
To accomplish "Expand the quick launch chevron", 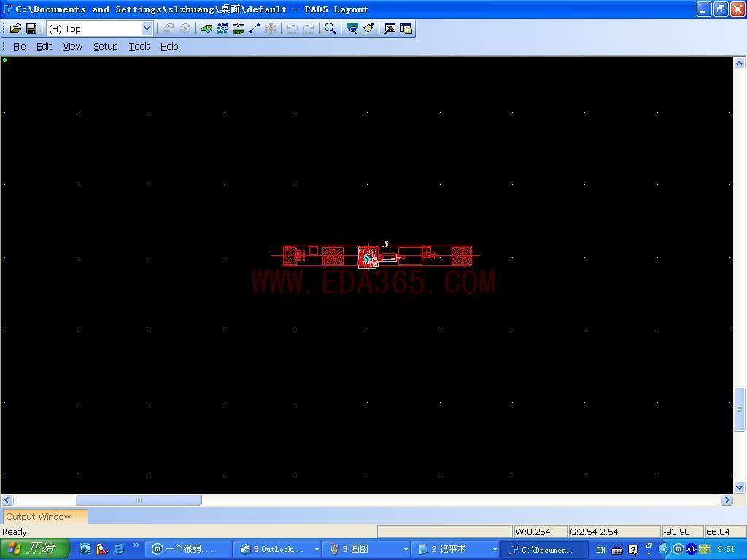I will click(136, 545).
